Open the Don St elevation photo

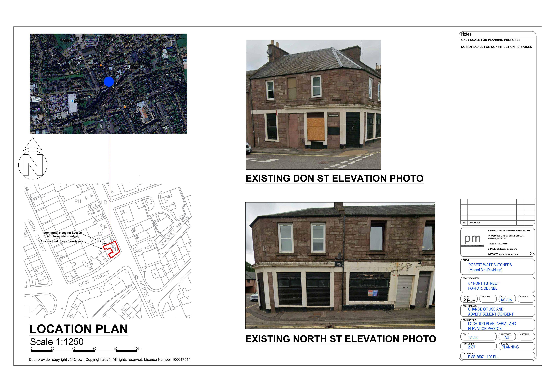[x=314, y=105]
